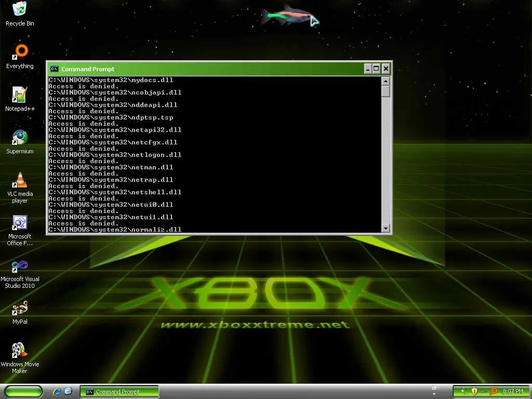
Task: Select the VLC media player shortcut
Action: pyautogui.click(x=20, y=188)
